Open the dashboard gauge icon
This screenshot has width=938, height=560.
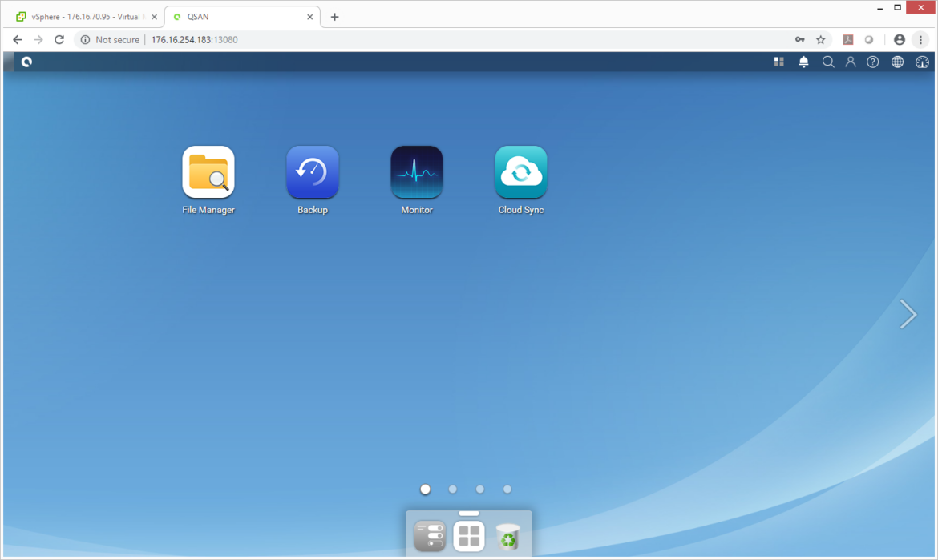922,62
